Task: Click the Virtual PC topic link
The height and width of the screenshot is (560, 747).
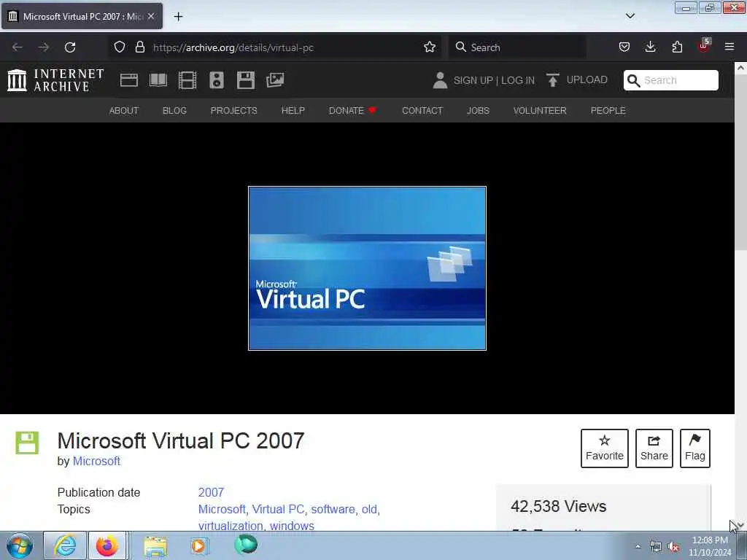Action: [x=278, y=509]
